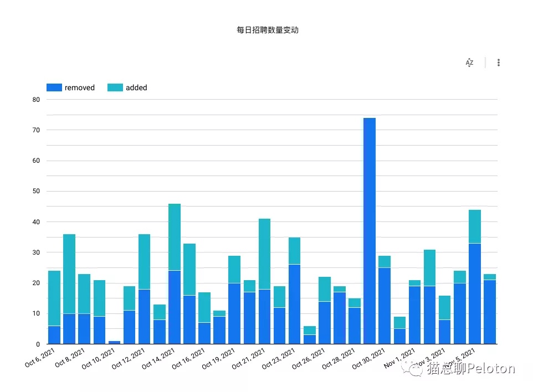The width and height of the screenshot is (533, 392).
Task: Select the Oct 26, 2021 axis label
Action: tap(308, 359)
